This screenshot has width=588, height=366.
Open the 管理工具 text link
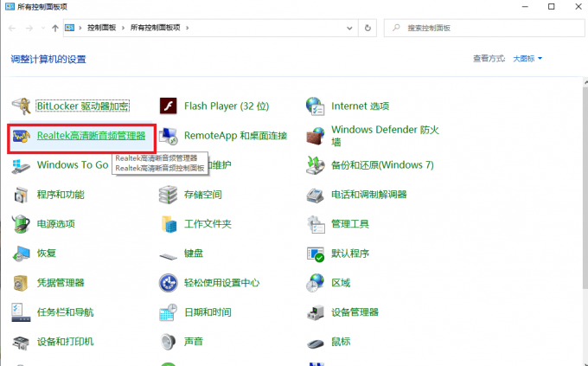coord(350,224)
